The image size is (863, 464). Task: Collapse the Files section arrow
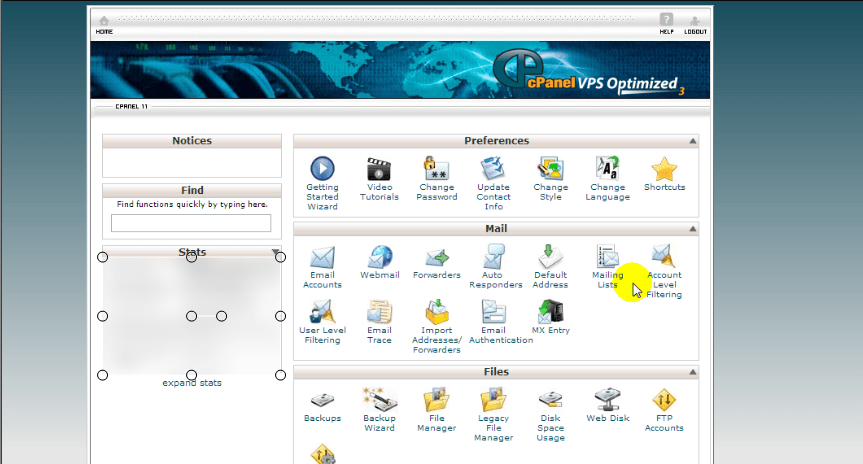[x=692, y=373]
